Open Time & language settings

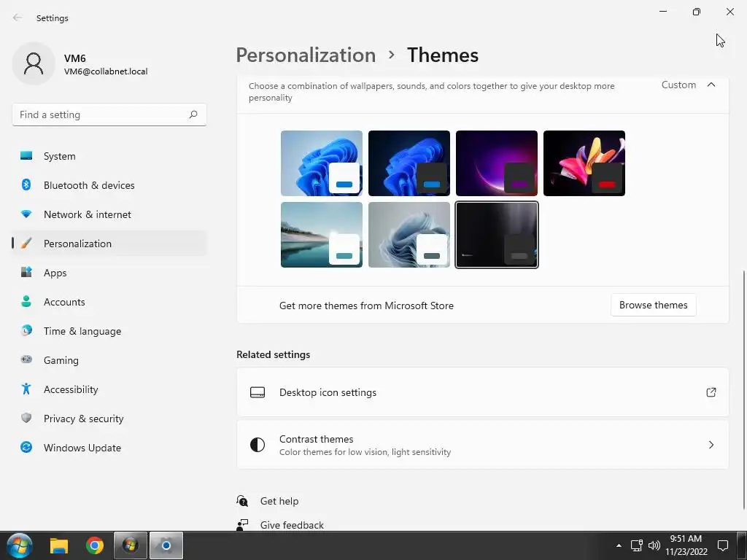click(x=109, y=330)
